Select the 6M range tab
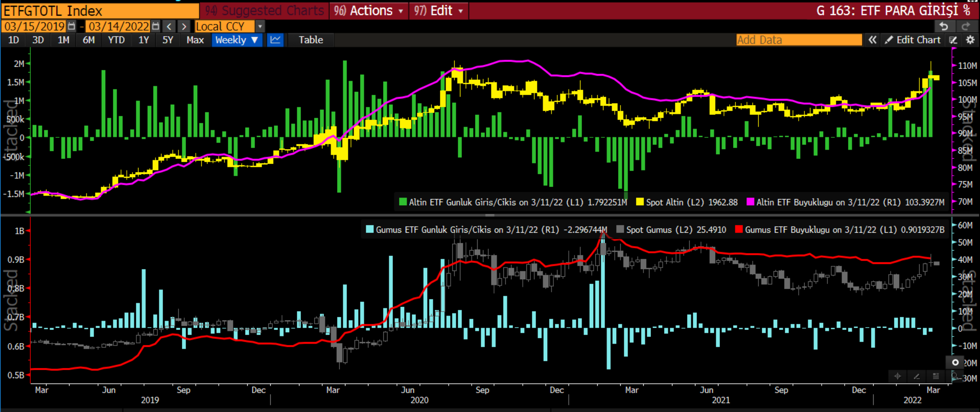Image resolution: width=980 pixels, height=412 pixels. pos(88,40)
